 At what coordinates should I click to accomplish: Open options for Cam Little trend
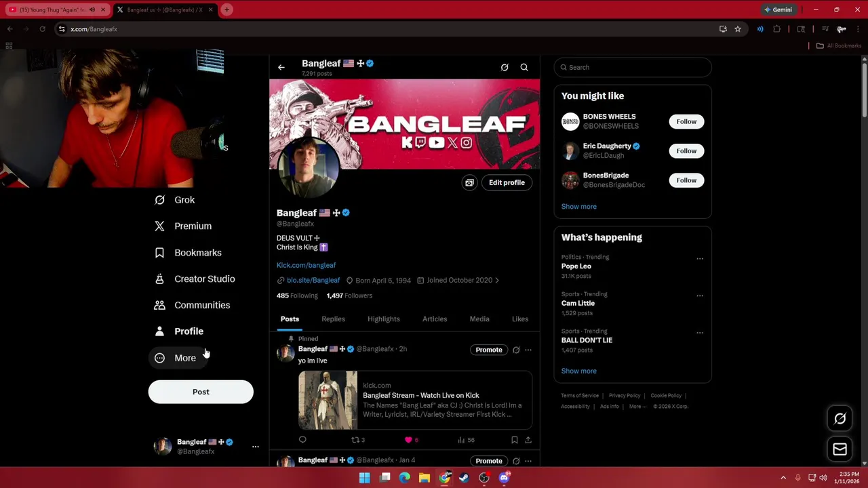pyautogui.click(x=700, y=296)
